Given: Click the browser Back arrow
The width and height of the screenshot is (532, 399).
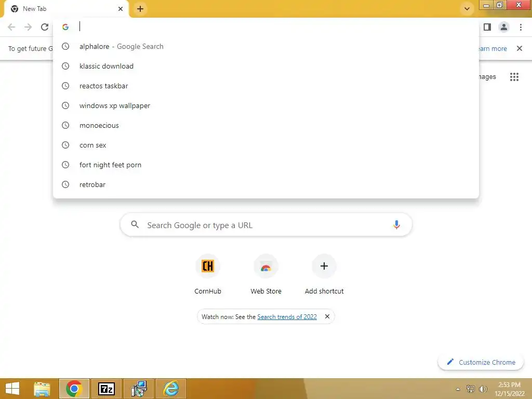Looking at the screenshot, I should coord(11,27).
